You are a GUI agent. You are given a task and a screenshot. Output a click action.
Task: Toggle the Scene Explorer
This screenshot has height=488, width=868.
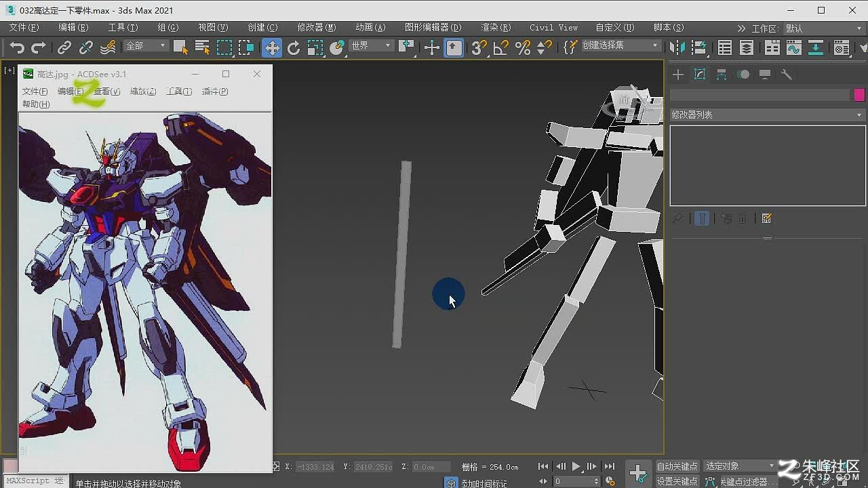[x=725, y=47]
